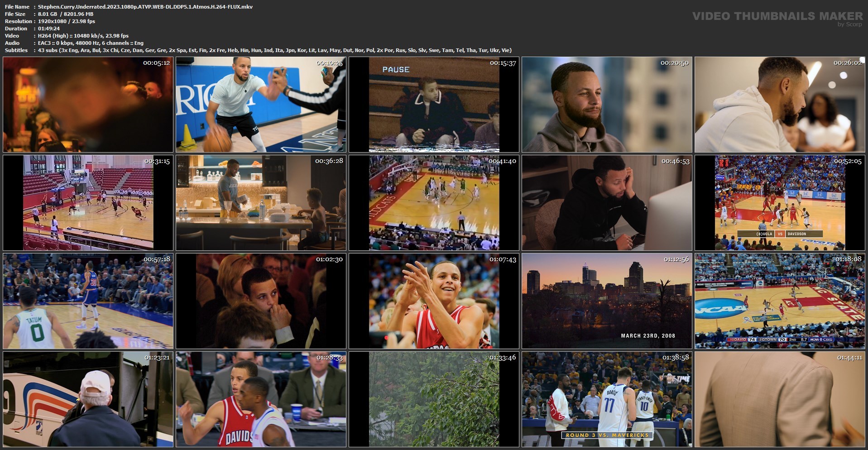Screen dimensions: 868x450
Task: Open the PAUSE frame at 00:15:37
Action: tap(434, 105)
